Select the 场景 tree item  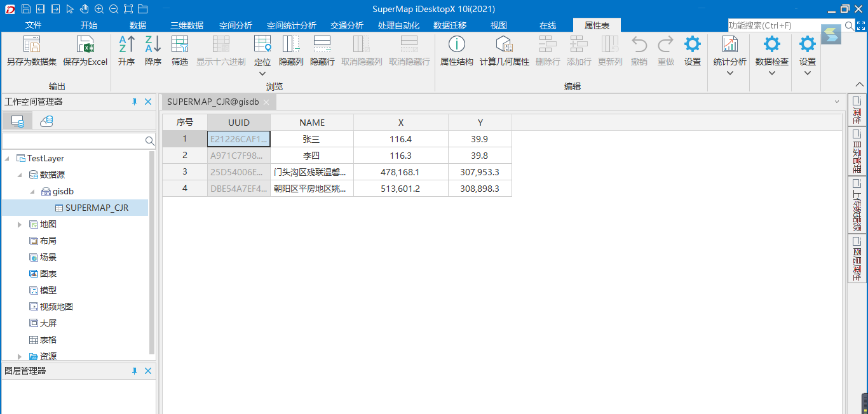[x=43, y=257]
